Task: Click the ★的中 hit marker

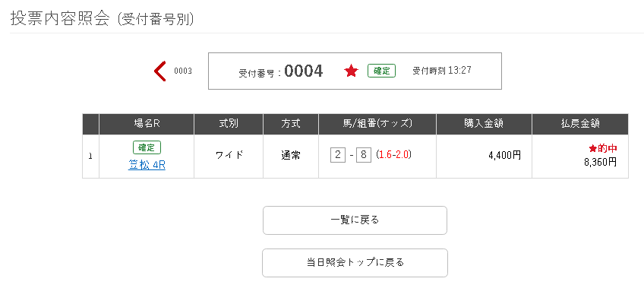Action: pos(603,149)
